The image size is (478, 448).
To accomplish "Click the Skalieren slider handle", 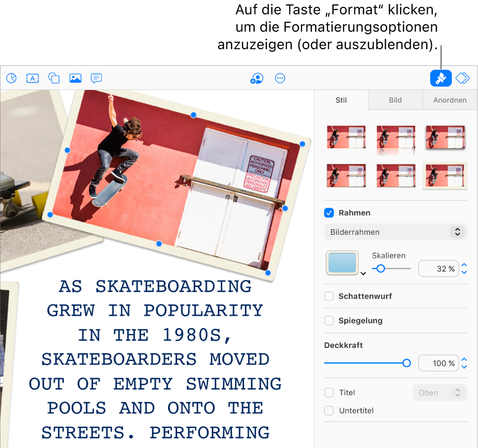I will coord(380,268).
